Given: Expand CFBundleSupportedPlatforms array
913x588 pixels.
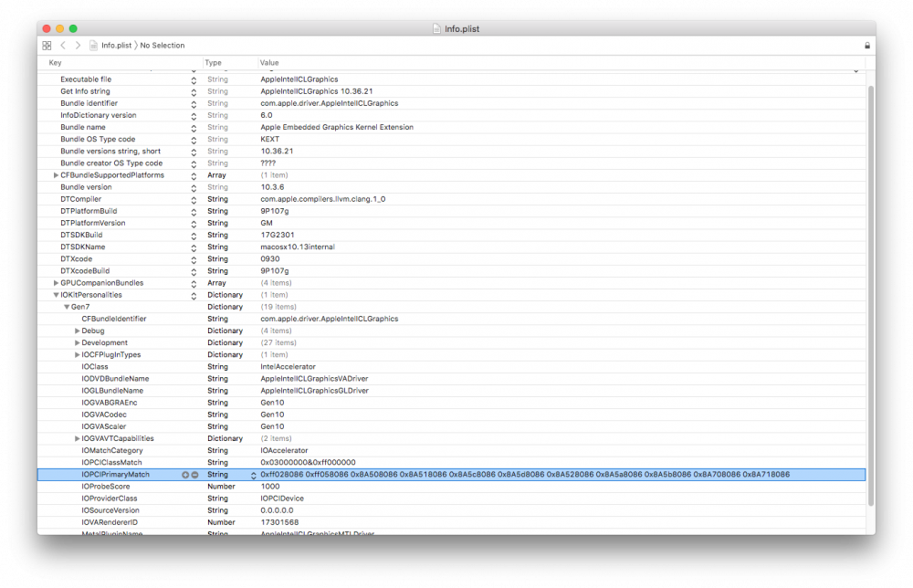Looking at the screenshot, I should (56, 175).
